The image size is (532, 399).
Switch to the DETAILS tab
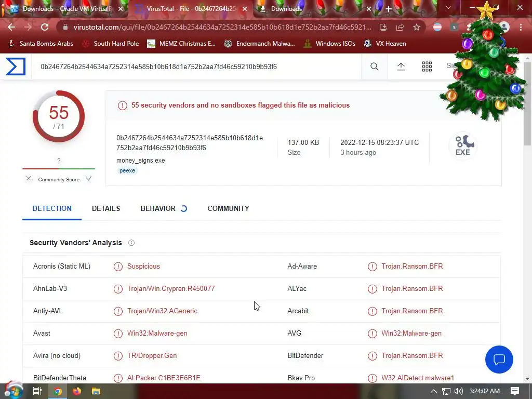pos(106,208)
